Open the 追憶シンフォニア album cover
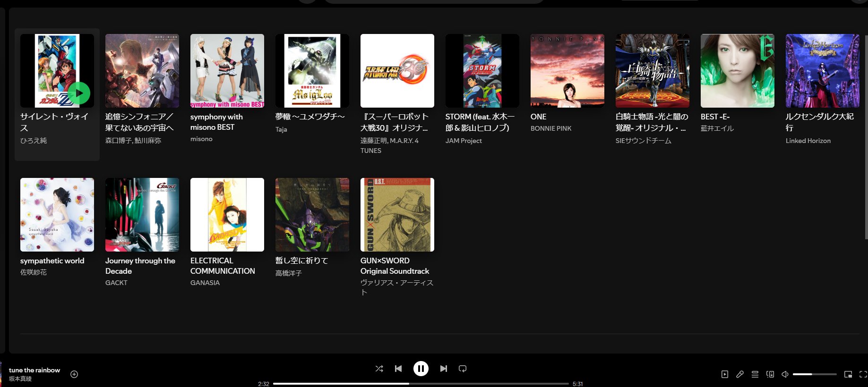 point(142,71)
